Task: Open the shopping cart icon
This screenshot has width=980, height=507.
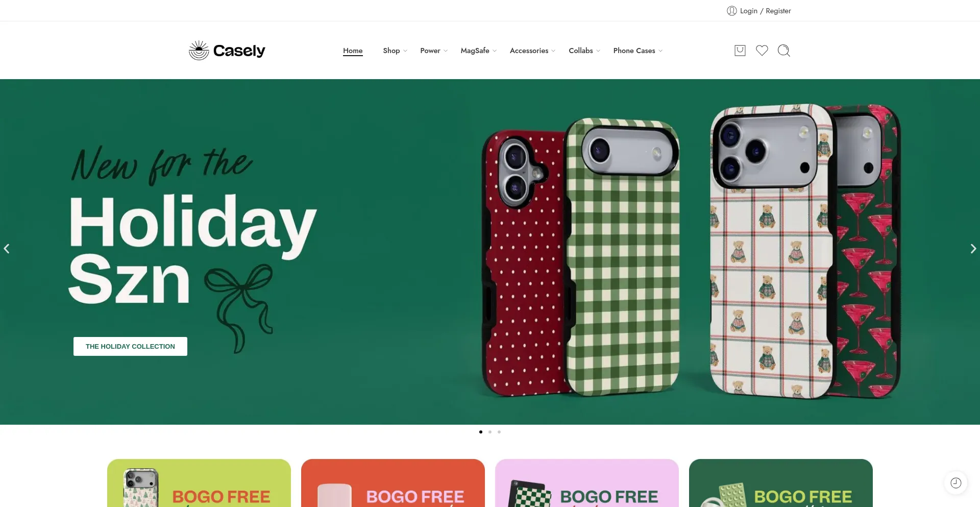Action: [x=740, y=51]
